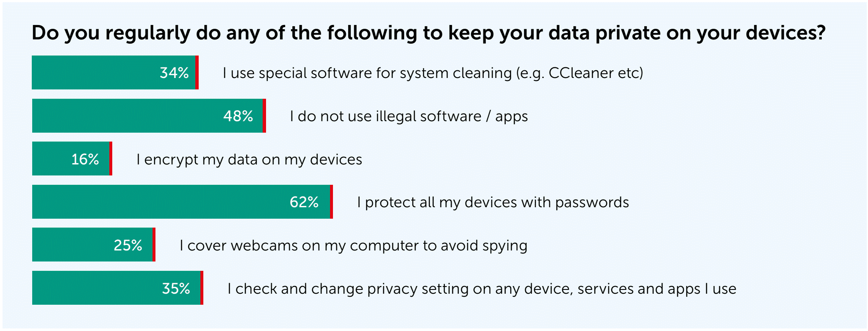This screenshot has height=331, width=868.
Task: Click the system cleaning software label
Action: pos(433,73)
